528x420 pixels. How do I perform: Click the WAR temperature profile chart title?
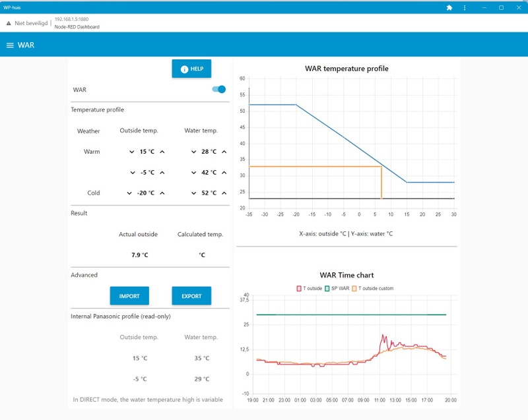tap(346, 69)
